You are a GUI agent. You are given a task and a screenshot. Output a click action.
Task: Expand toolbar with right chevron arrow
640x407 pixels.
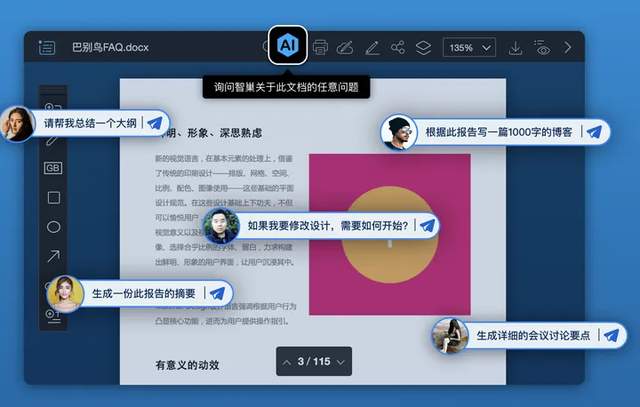(x=568, y=47)
